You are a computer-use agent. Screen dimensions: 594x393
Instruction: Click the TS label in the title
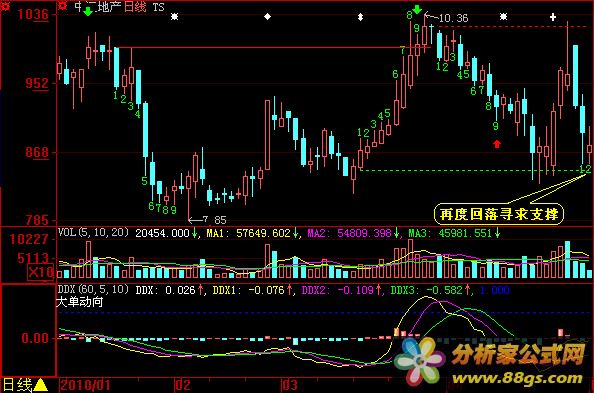click(x=159, y=7)
